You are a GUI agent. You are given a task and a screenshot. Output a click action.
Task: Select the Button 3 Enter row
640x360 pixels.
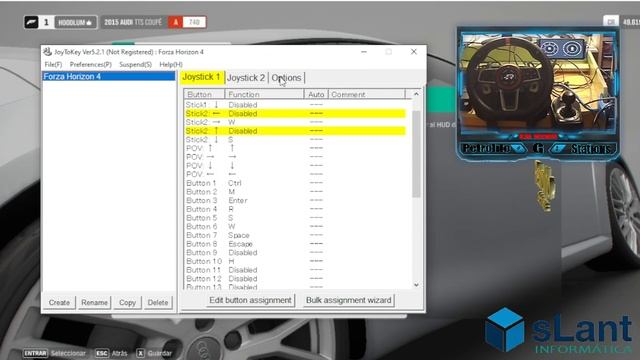tap(295, 200)
